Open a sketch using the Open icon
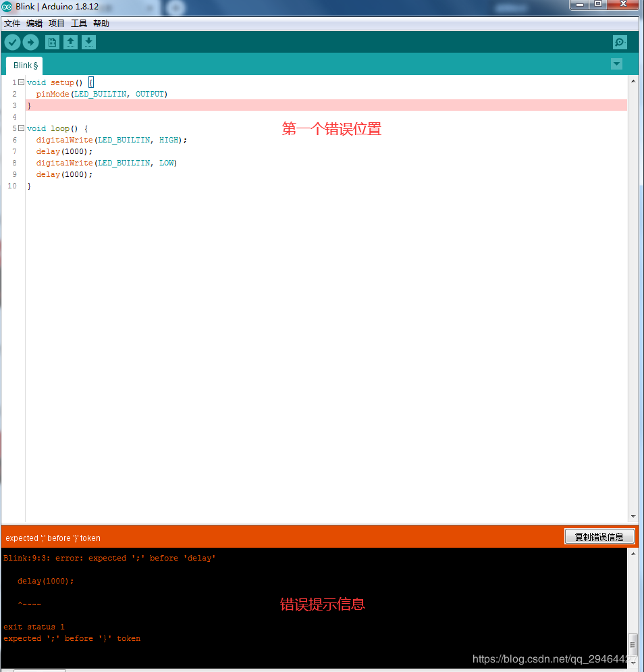The width and height of the screenshot is (644, 672). pos(70,41)
